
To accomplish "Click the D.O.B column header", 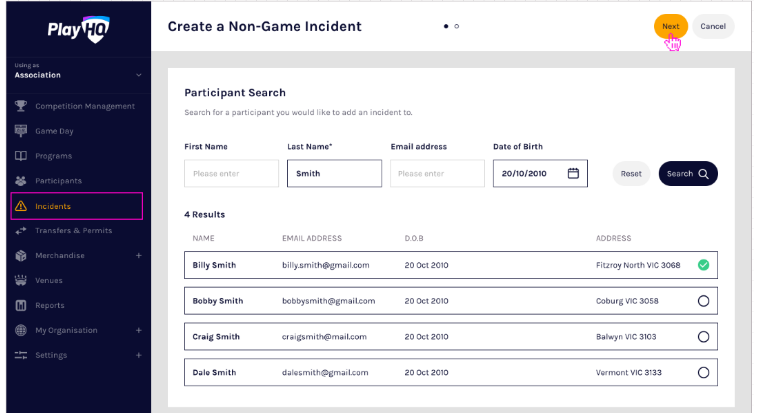I will pyautogui.click(x=414, y=238).
